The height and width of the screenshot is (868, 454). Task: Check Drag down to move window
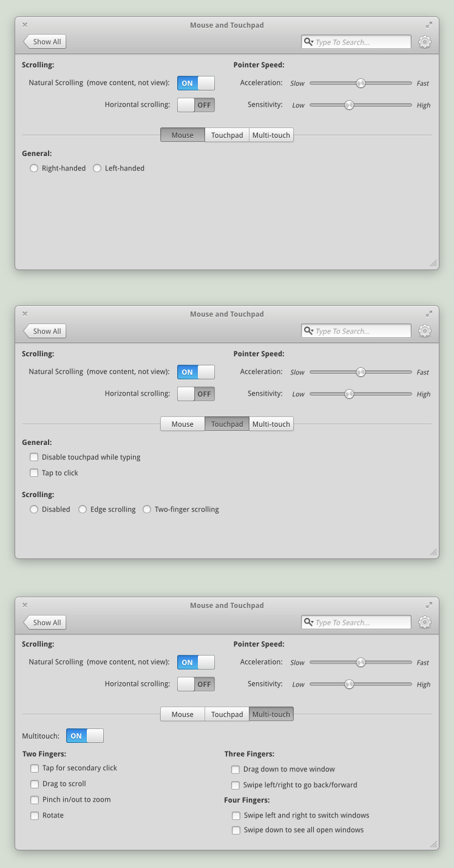click(235, 769)
